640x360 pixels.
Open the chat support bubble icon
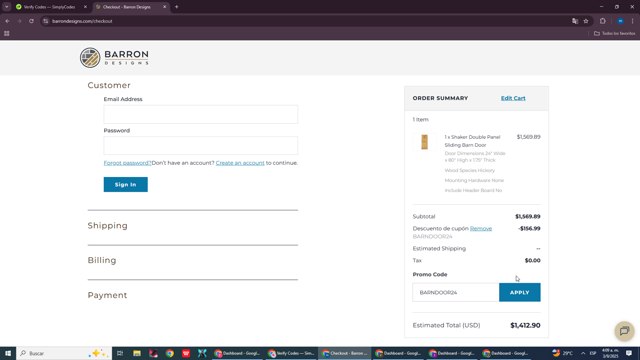624,331
